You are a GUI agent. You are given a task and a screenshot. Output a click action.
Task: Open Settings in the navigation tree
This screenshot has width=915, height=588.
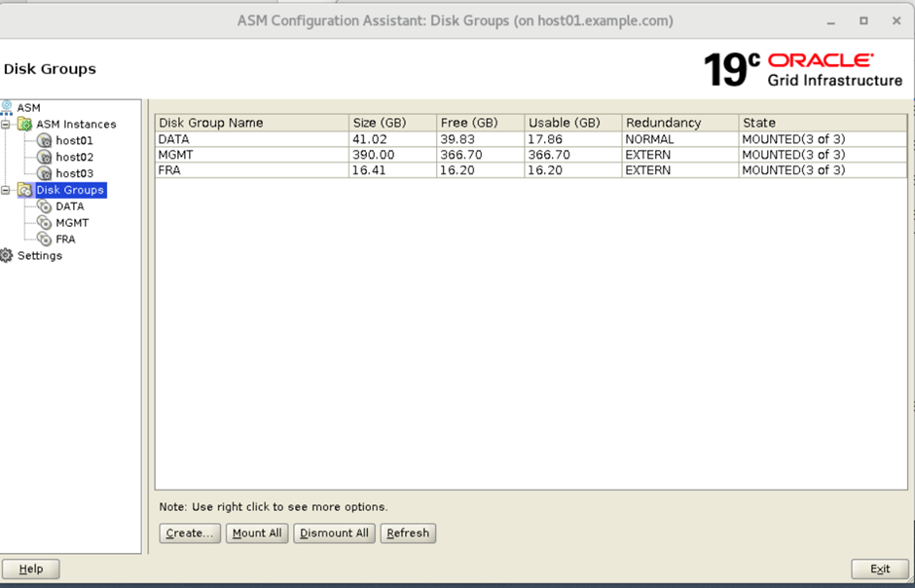click(x=40, y=255)
